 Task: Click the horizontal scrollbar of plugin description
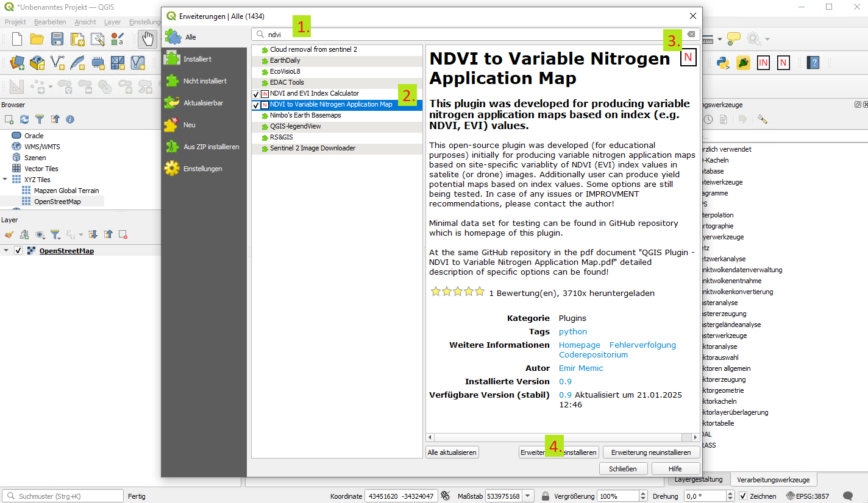[562, 437]
